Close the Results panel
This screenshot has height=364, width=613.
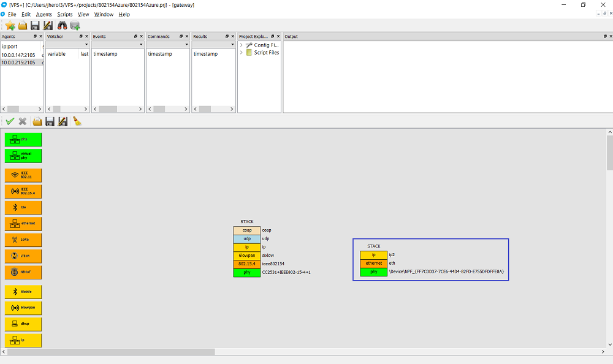[233, 37]
